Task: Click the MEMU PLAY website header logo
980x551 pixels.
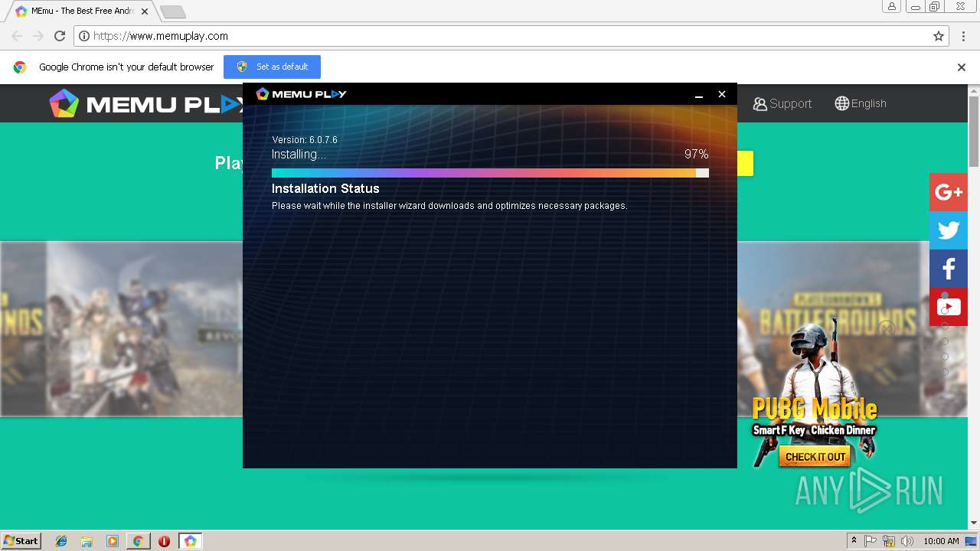Action: pyautogui.click(x=145, y=103)
